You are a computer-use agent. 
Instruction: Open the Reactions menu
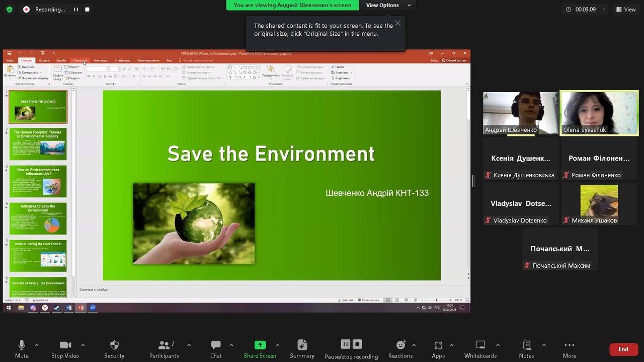pos(400,348)
